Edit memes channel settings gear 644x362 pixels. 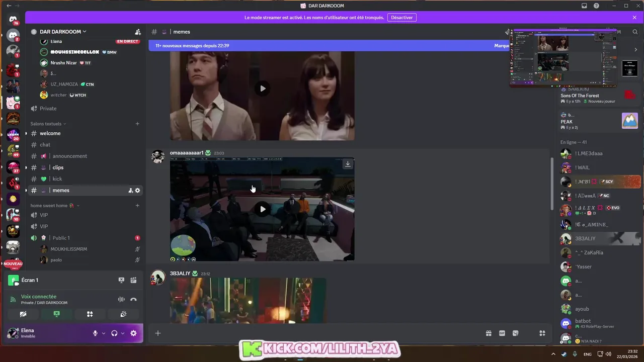(137, 191)
